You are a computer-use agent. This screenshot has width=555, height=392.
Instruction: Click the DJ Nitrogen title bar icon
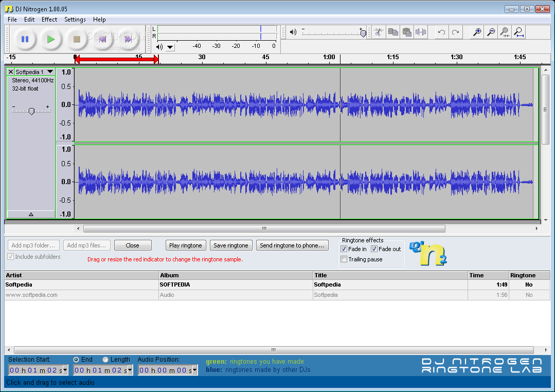(x=9, y=9)
